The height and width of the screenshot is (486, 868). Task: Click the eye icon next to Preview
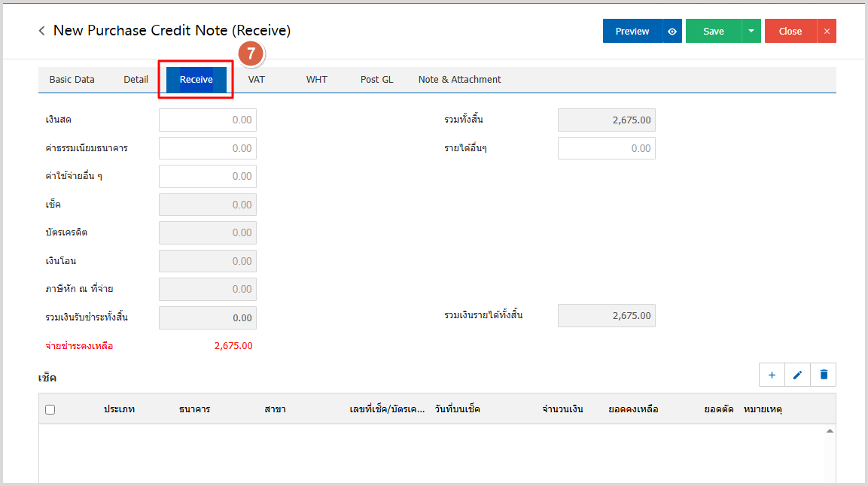pyautogui.click(x=672, y=32)
